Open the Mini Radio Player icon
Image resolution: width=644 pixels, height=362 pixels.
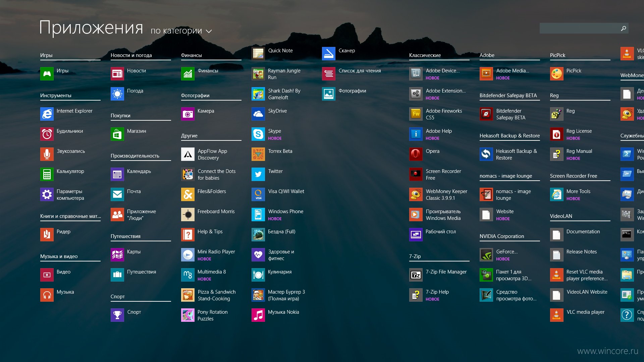188,255
